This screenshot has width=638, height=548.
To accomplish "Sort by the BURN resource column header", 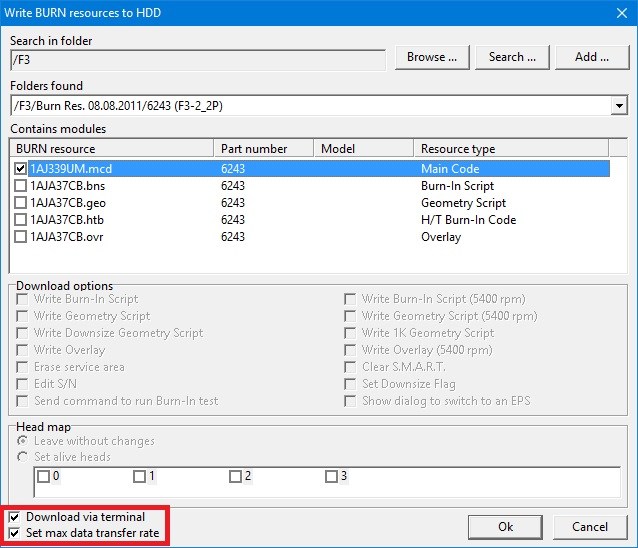I will pos(112,149).
